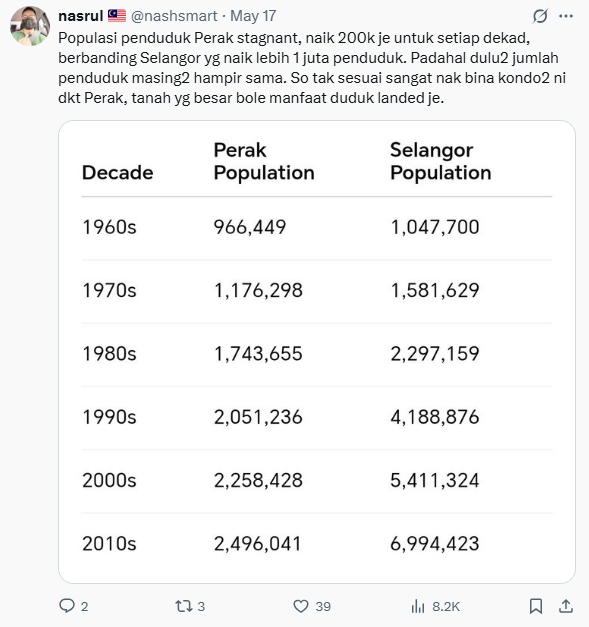Image resolution: width=589 pixels, height=627 pixels.
Task: Open reply icon with 2 comments
Action: click(x=67, y=606)
